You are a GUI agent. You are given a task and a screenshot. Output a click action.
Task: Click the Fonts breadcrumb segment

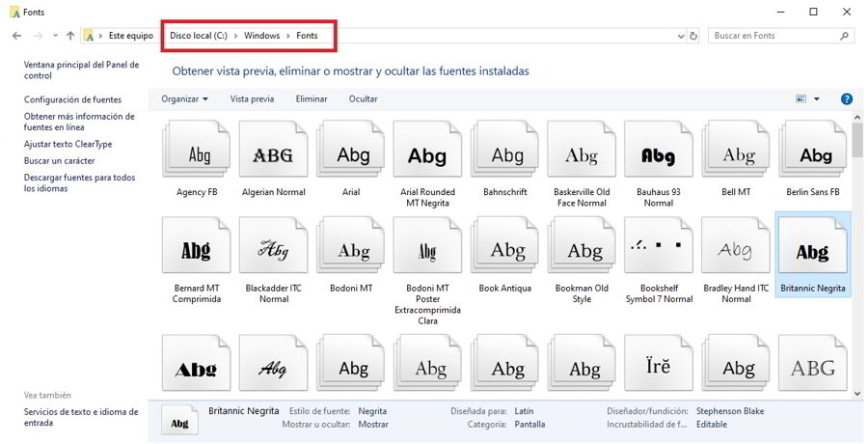coord(307,36)
